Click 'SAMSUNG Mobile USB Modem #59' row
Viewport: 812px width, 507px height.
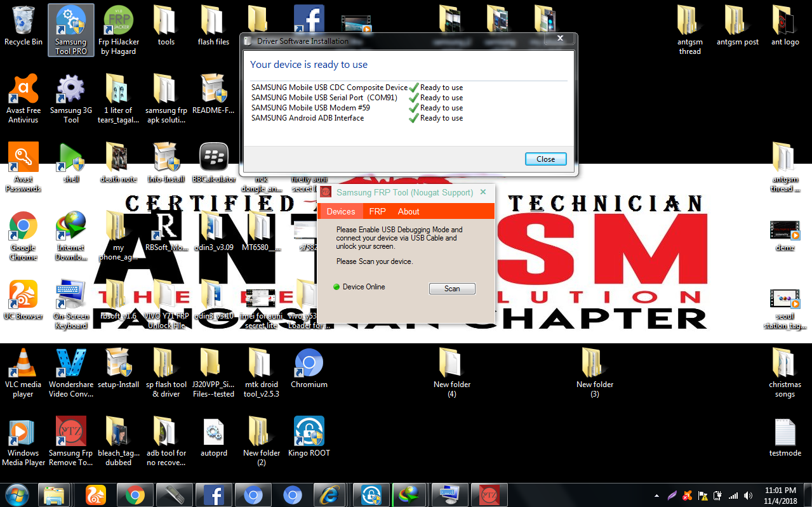pyautogui.click(x=357, y=108)
